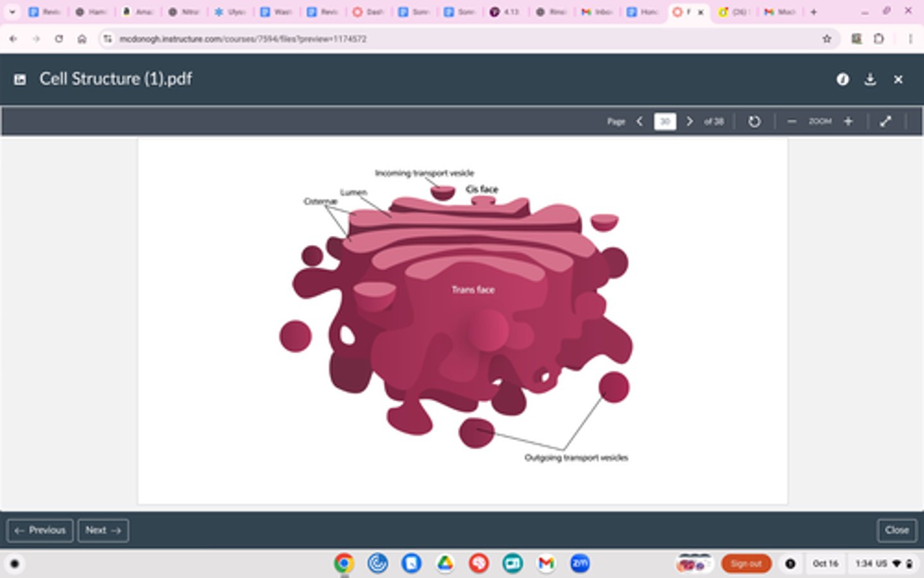This screenshot has height=578, width=924.
Task: Click the Outgoing transport vesicles label
Action: tap(576, 457)
